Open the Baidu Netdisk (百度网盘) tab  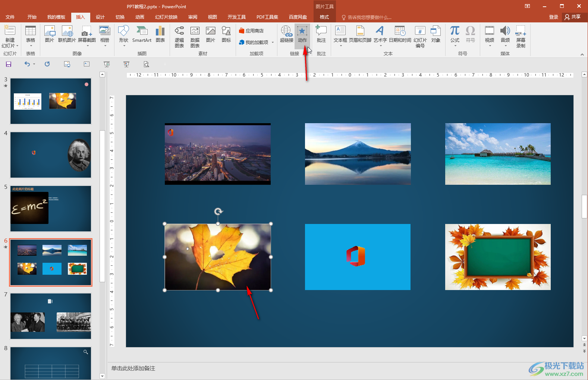pyautogui.click(x=298, y=17)
